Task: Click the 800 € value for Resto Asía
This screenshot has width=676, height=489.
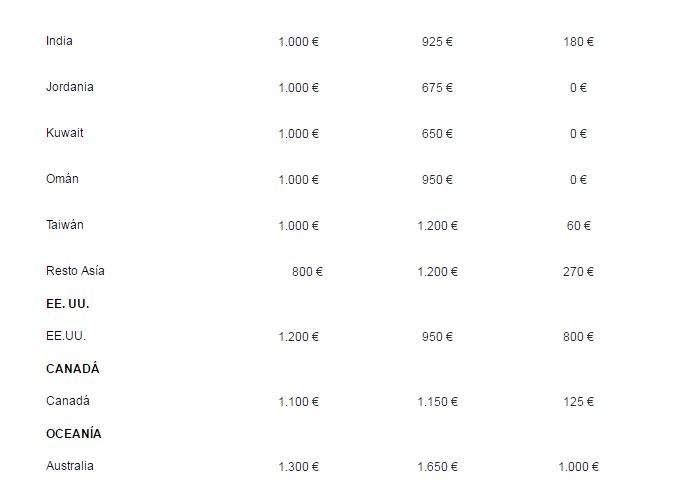Action: click(307, 272)
